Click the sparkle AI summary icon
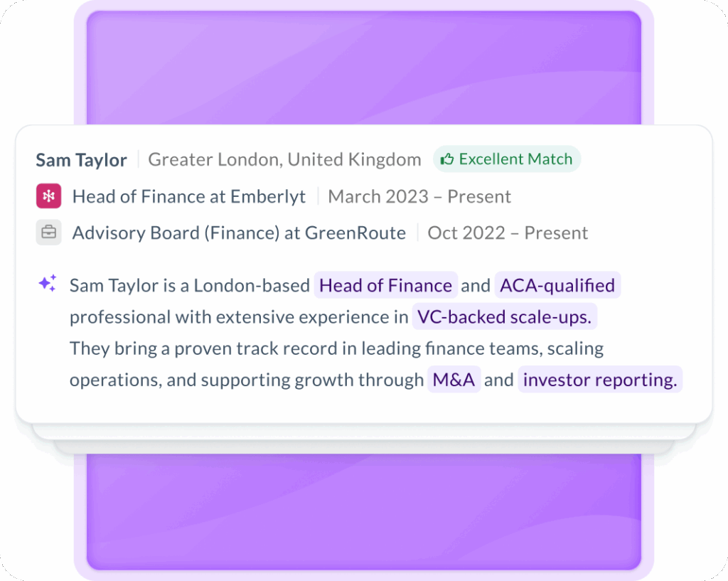Screen dimensions: 728x581 [48, 284]
